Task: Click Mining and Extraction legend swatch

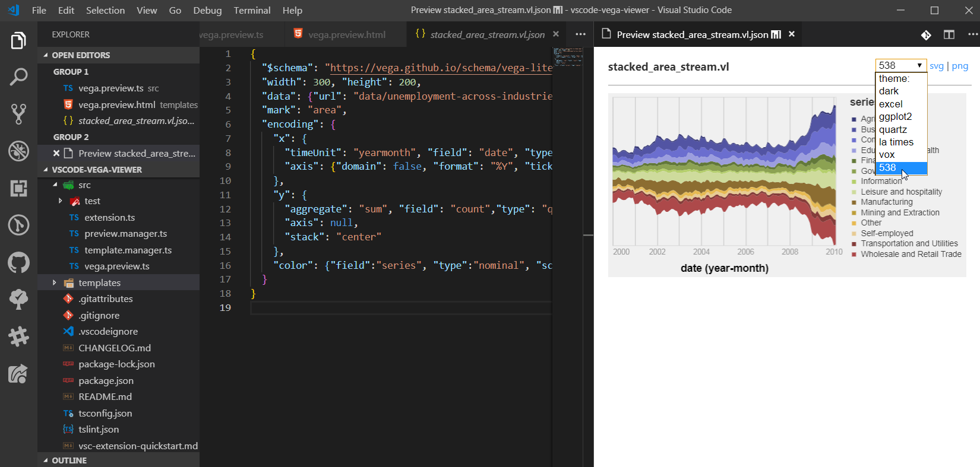Action: (854, 213)
